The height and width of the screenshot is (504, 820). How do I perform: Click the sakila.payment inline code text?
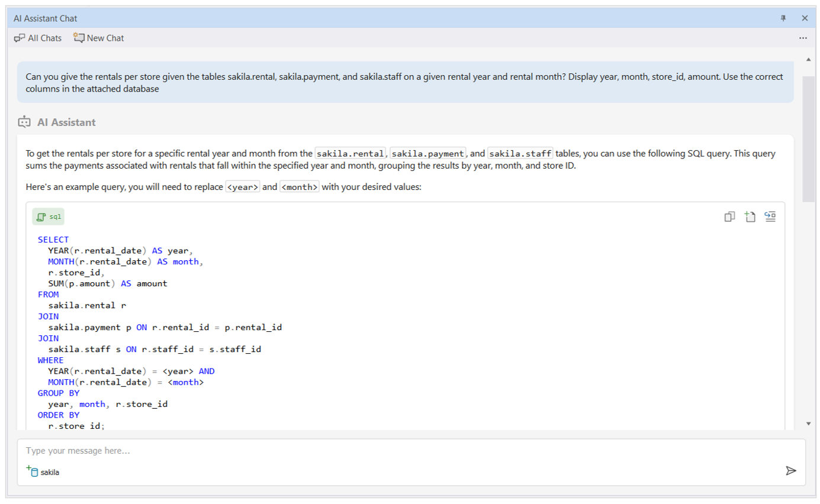(x=428, y=154)
